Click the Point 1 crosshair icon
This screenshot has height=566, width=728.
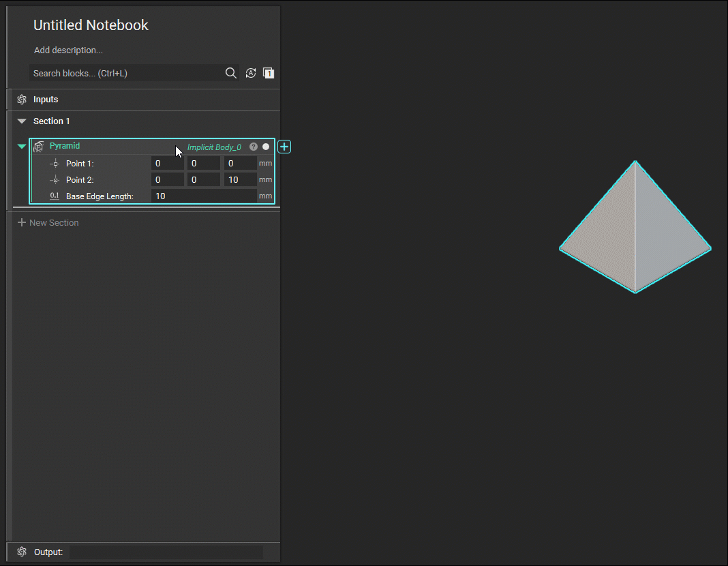coord(55,164)
